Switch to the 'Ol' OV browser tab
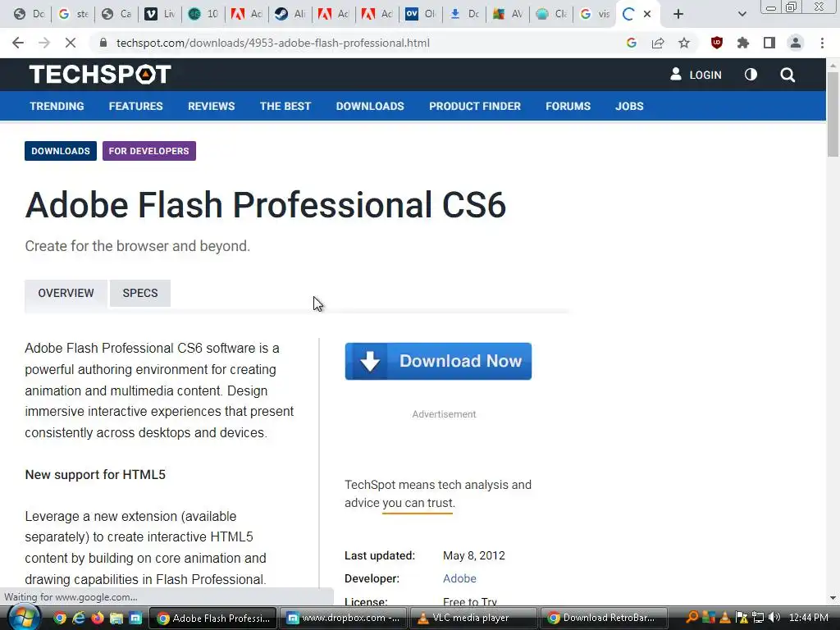This screenshot has width=840, height=630. 421,14
